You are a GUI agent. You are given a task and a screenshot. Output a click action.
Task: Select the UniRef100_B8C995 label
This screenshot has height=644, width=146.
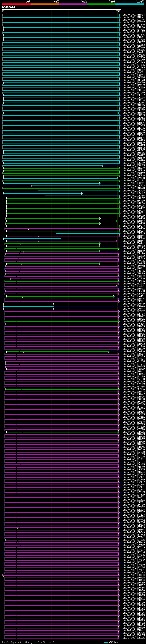pos(133,201)
